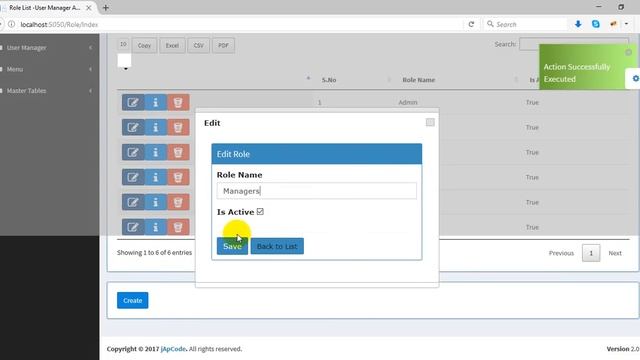Viewport: 640px width, 360px height.
Task: Export the table as PDF
Action: pos(223,45)
